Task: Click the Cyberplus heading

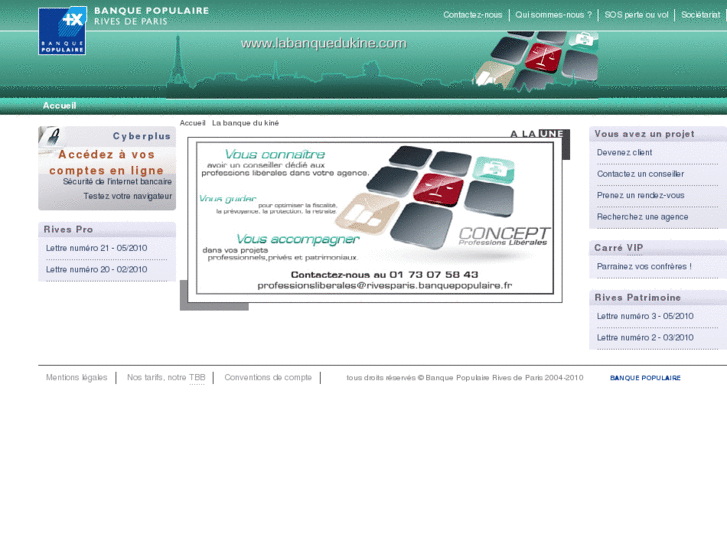Action: point(142,136)
